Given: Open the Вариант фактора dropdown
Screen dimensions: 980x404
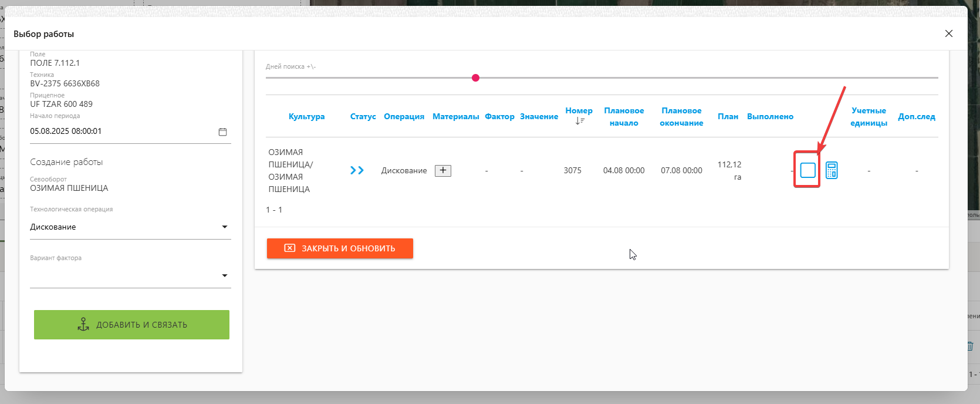Looking at the screenshot, I should coord(224,276).
